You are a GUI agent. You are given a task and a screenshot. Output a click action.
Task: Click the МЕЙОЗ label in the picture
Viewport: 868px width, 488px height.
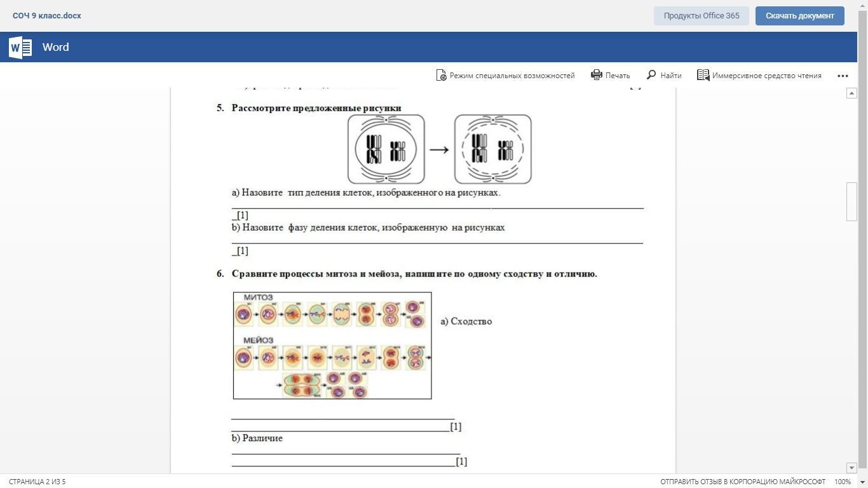[258, 341]
